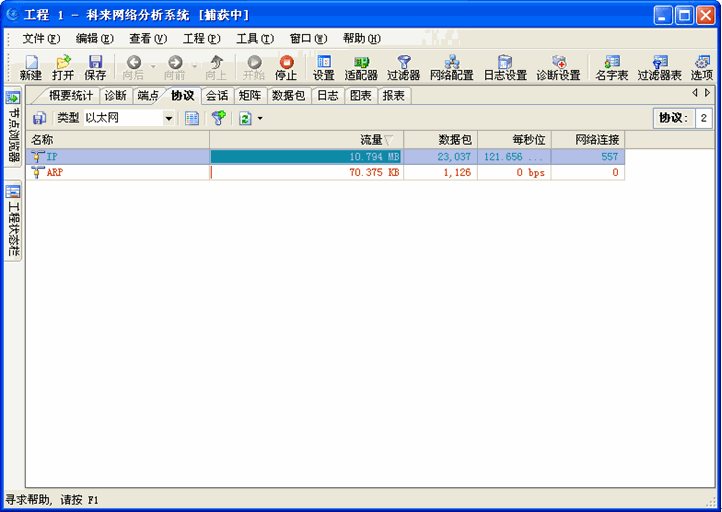722x512 pixels.
Task: Sort by the 数据包 column header
Action: coord(441,140)
